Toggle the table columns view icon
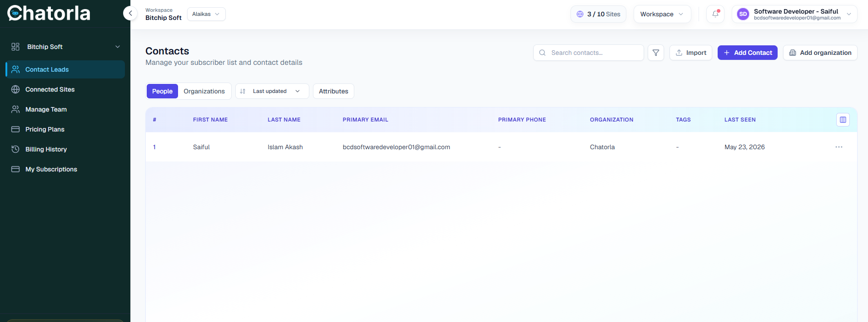The width and height of the screenshot is (868, 322). pos(843,120)
